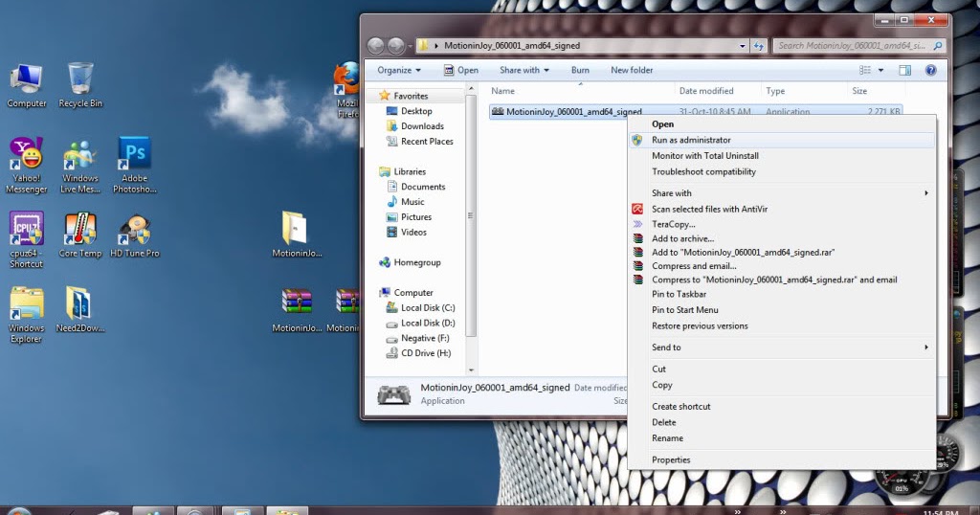Open the Share with toolbar dropdown

click(524, 70)
